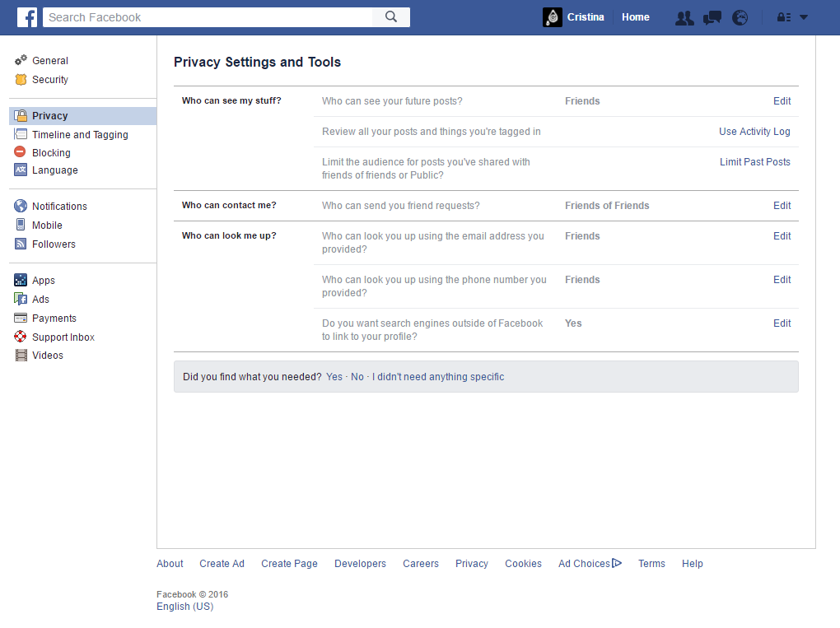This screenshot has height=628, width=840.
Task: Edit who can send friend requests
Action: click(782, 206)
